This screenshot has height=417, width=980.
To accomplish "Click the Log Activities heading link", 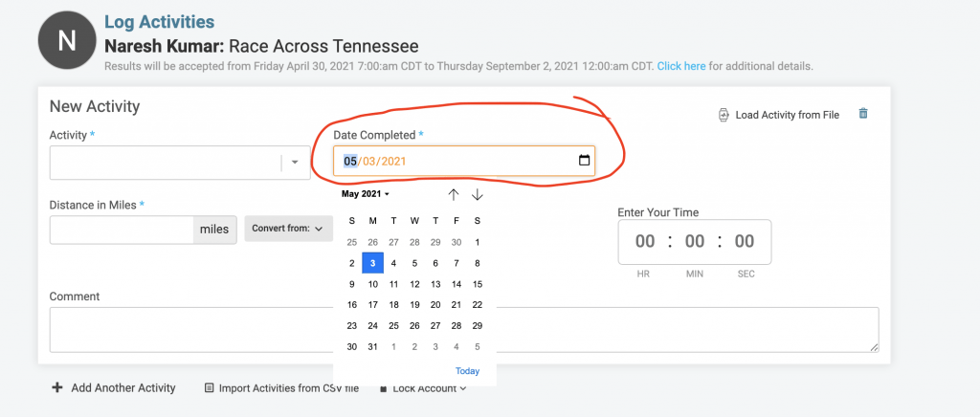I will (x=160, y=22).
